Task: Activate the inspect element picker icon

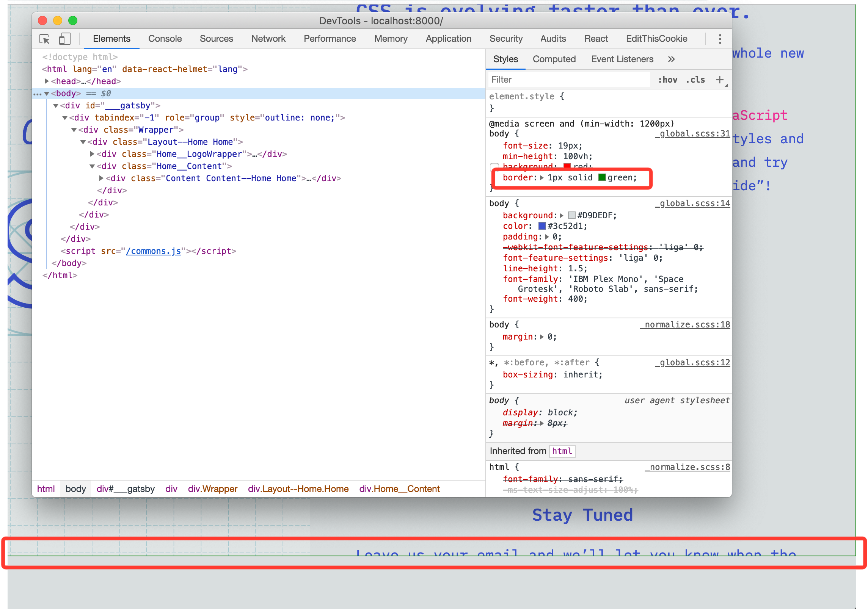Action: (x=45, y=39)
